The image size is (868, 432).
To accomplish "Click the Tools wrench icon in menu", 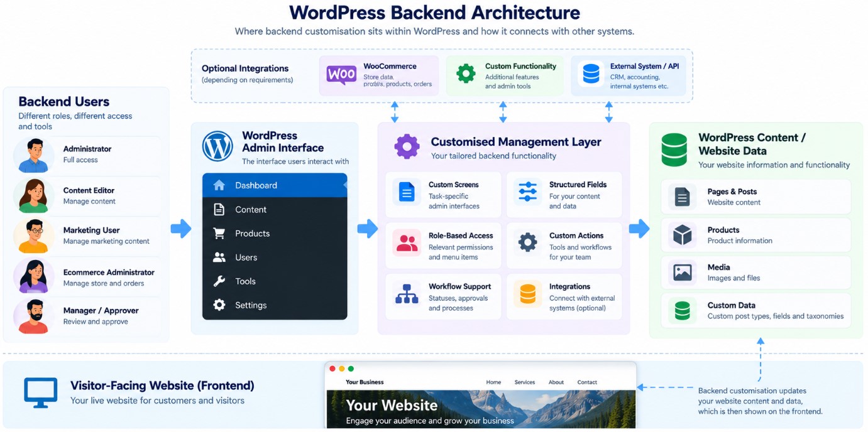I will (219, 281).
